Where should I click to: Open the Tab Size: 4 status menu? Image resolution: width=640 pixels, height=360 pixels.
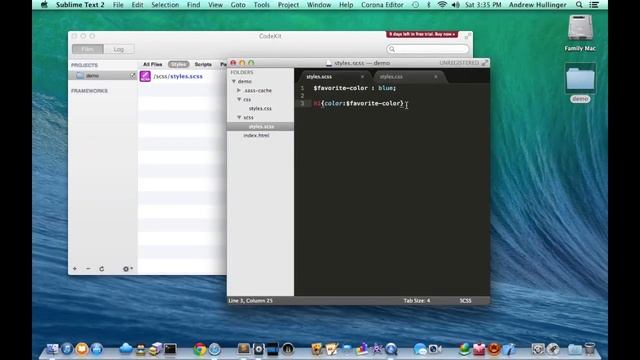pos(417,300)
